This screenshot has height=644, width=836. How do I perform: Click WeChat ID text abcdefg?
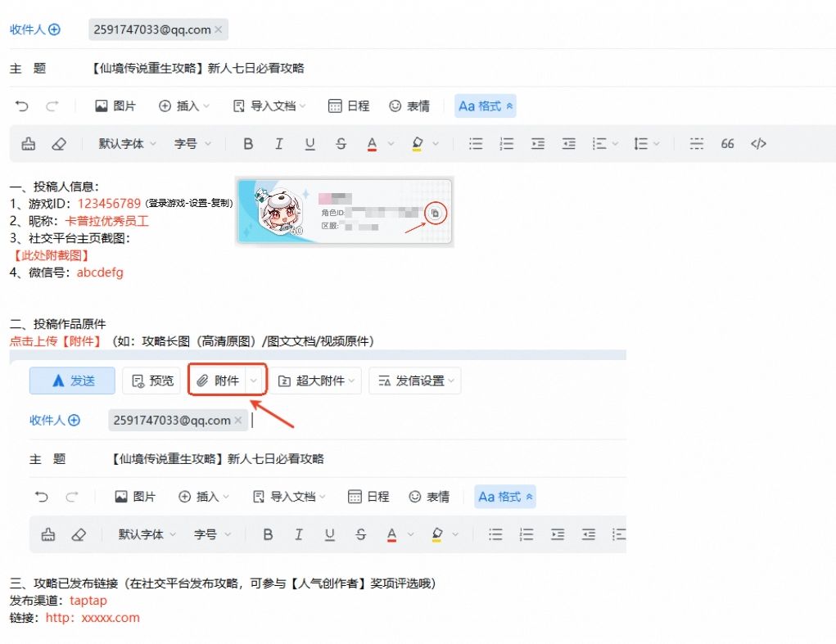100,272
